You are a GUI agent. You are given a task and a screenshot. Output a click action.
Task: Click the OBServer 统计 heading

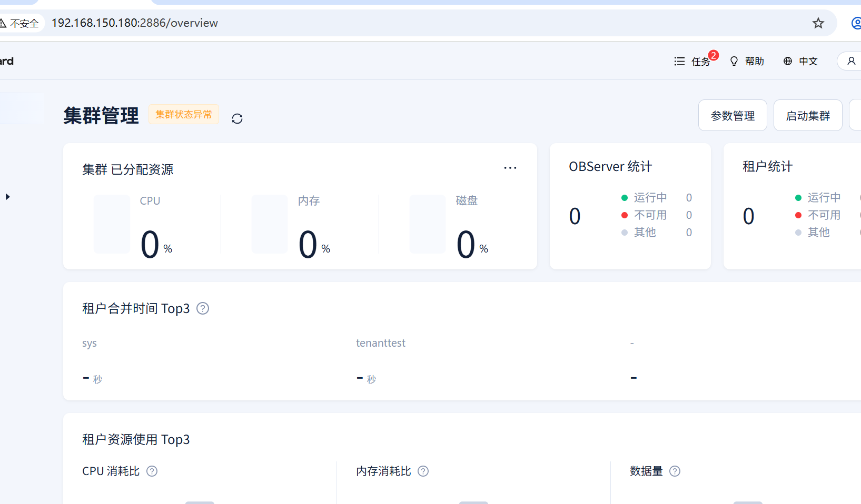click(610, 166)
